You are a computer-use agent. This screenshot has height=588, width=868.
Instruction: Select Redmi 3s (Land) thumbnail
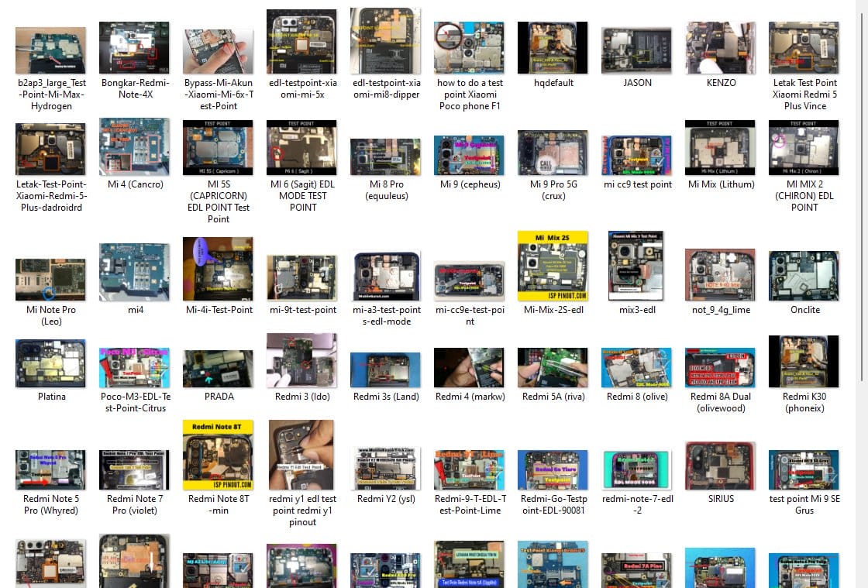(x=385, y=370)
